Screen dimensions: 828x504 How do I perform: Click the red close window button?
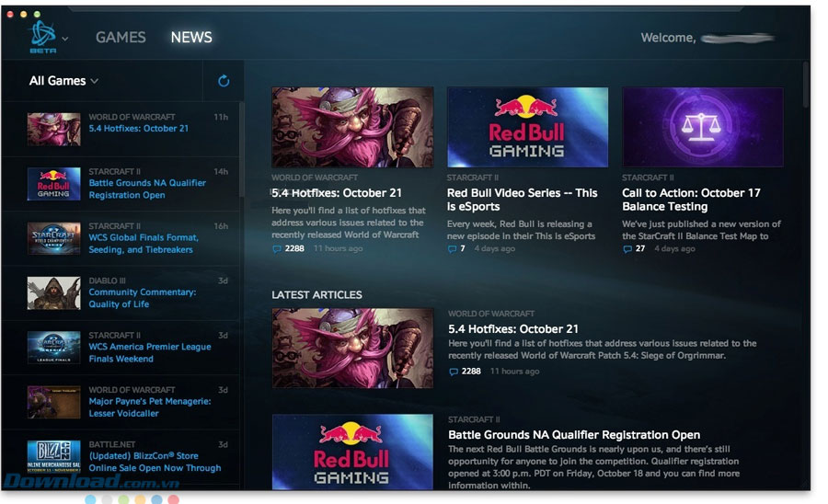tap(10, 14)
